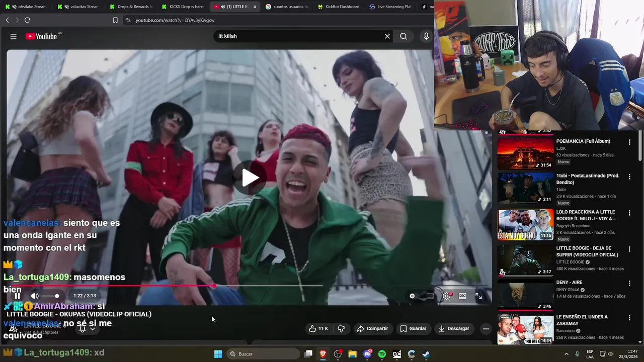The image size is (644, 362).
Task: Open more actions menu beside Descargar
Action: [x=486, y=328]
